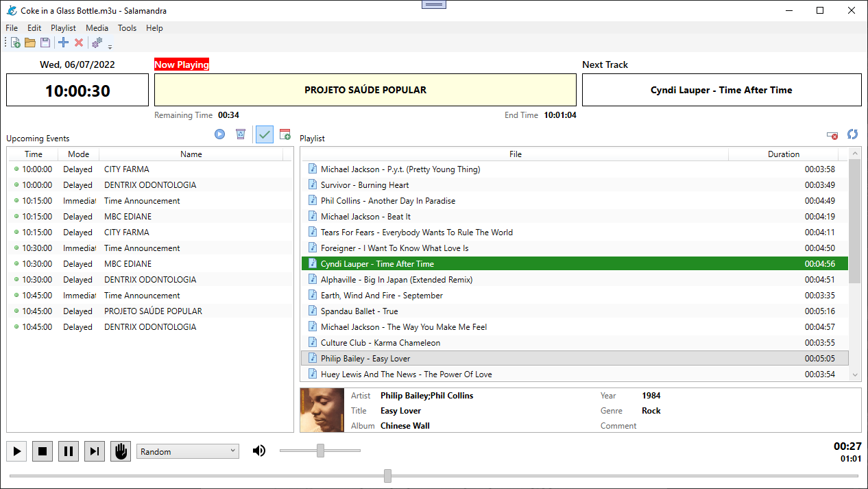The width and height of the screenshot is (868, 489).
Task: Delete events using the recycle bin icon
Action: tap(241, 134)
